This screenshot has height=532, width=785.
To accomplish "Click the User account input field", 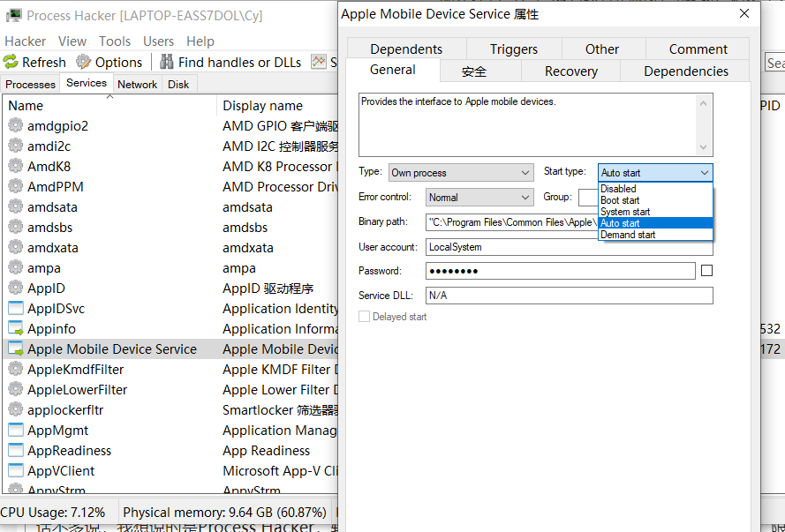I will coord(569,247).
